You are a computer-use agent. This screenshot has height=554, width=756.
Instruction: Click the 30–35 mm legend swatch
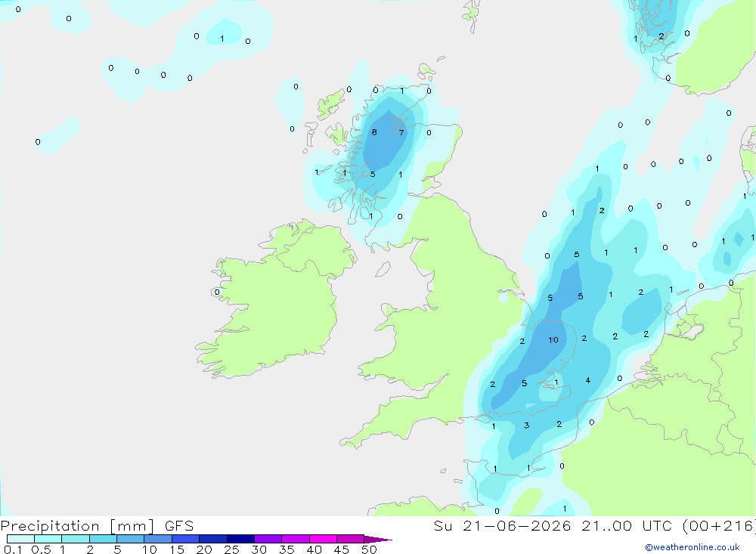[268, 539]
